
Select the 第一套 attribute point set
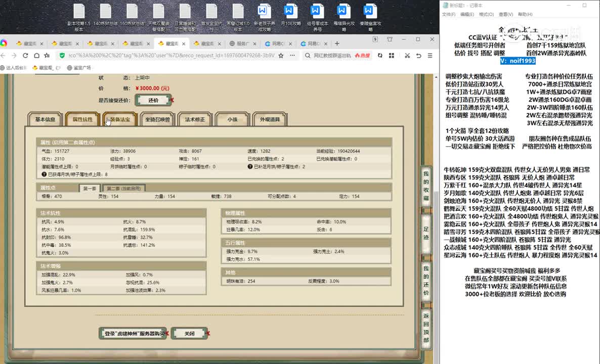click(90, 188)
